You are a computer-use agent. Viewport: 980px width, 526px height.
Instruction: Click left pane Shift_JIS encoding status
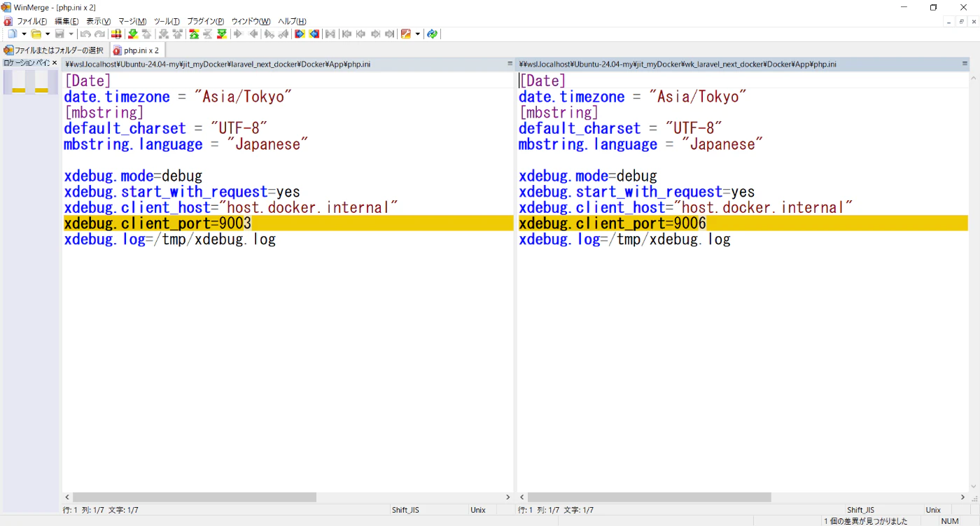coord(405,510)
